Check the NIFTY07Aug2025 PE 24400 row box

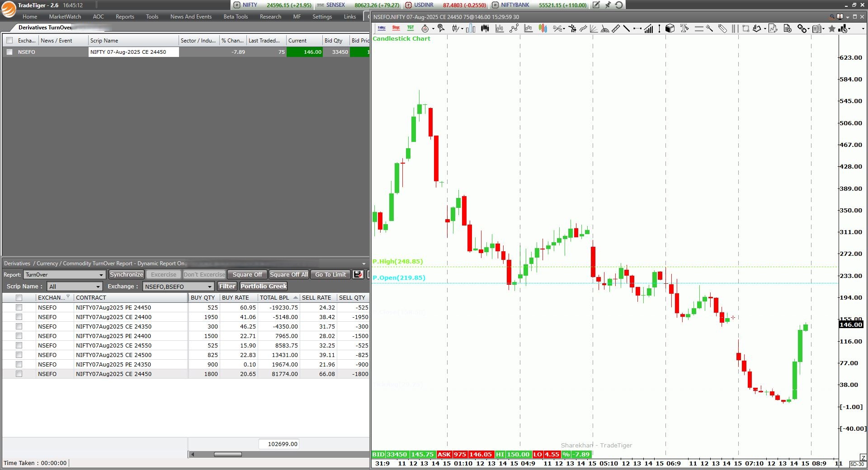[x=19, y=336]
